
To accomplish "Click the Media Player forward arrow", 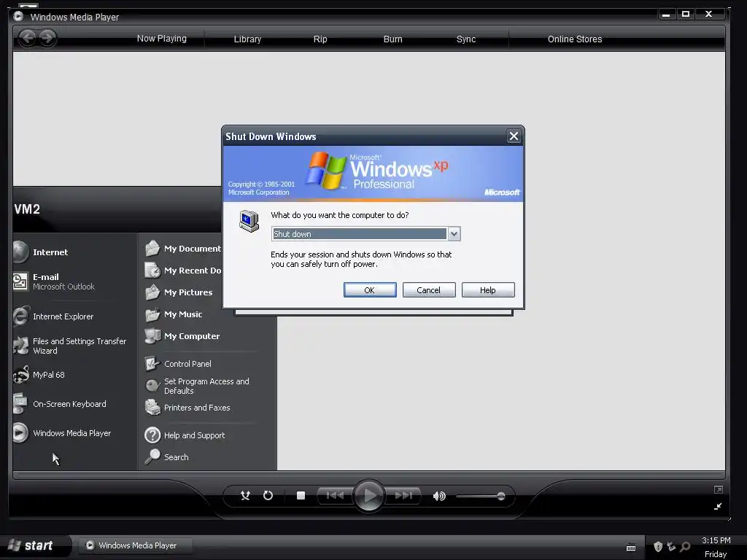I will tap(47, 38).
